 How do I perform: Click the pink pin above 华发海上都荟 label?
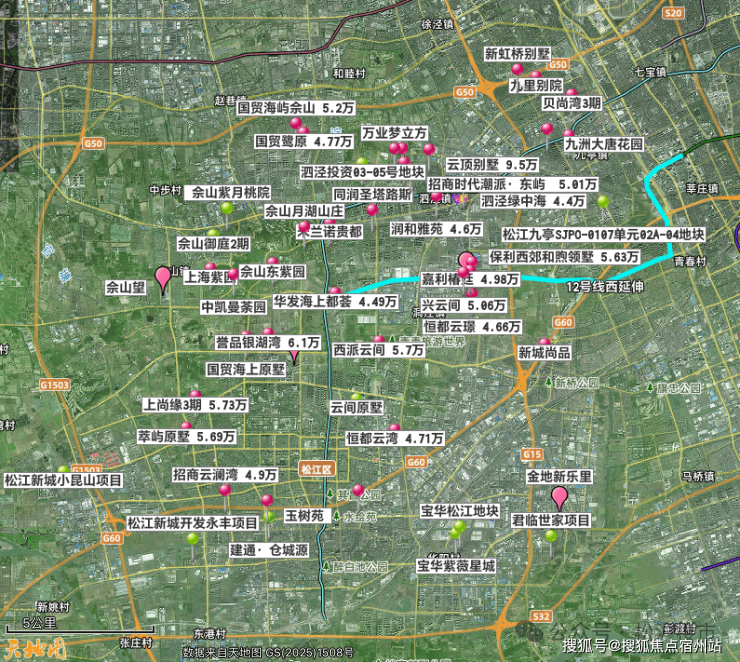point(335,291)
